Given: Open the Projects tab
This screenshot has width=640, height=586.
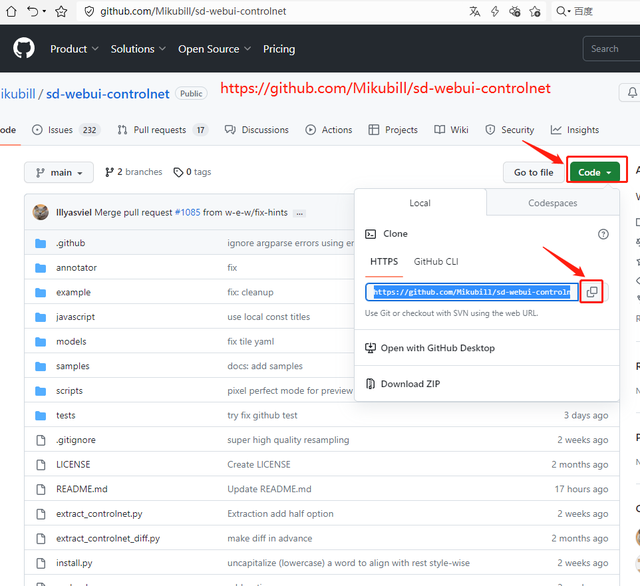Looking at the screenshot, I should click(393, 130).
